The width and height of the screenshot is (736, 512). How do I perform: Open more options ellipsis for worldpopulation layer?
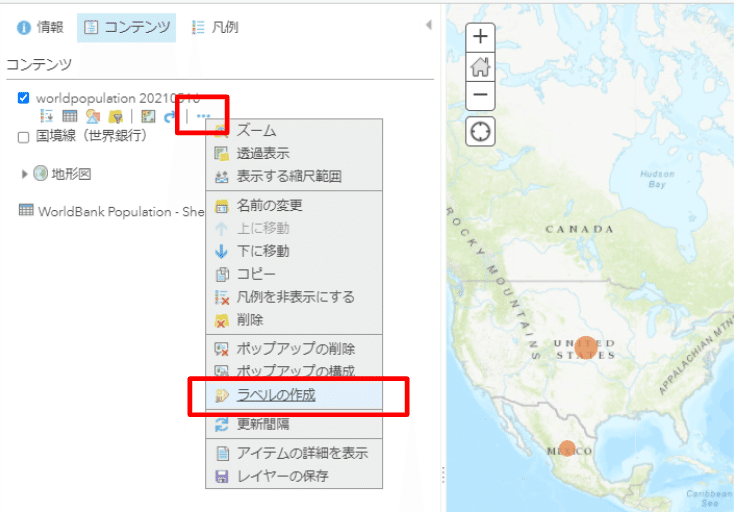pyautogui.click(x=203, y=116)
